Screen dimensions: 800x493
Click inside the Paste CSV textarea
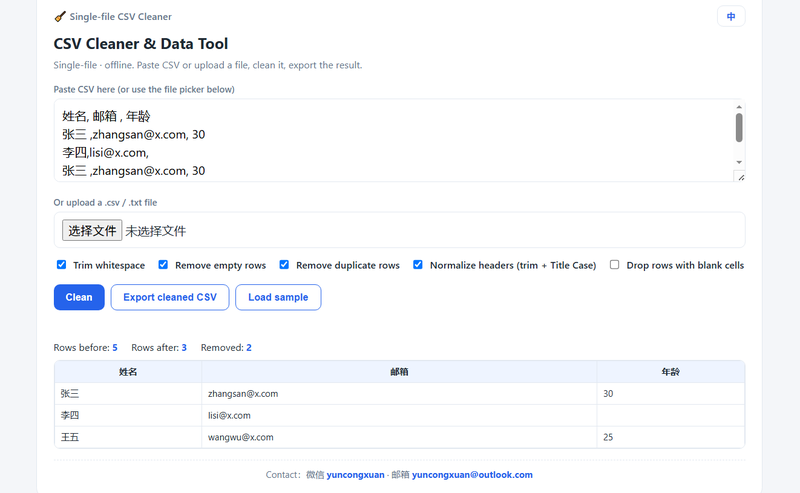[393, 140]
